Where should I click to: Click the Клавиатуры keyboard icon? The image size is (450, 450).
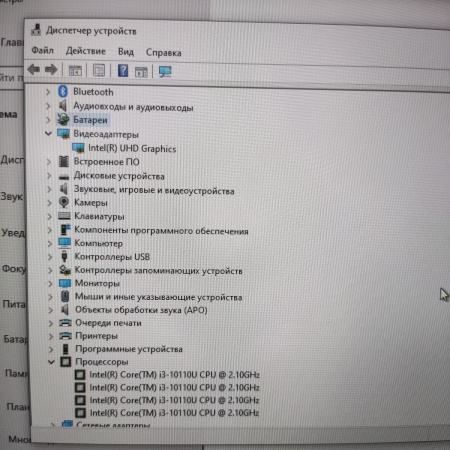tap(64, 216)
